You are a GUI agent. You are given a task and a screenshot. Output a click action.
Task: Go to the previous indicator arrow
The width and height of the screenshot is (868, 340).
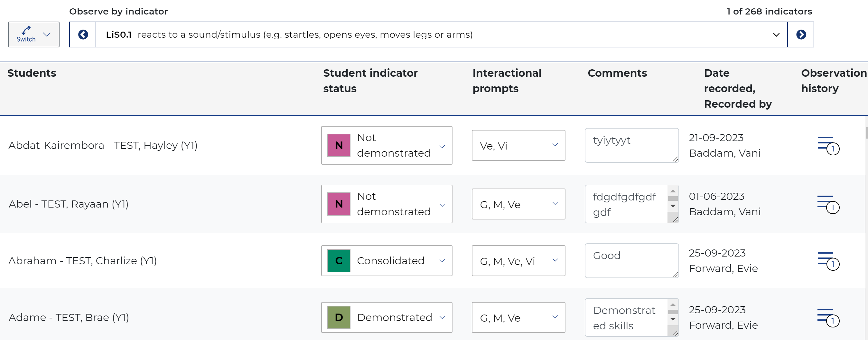pos(83,34)
